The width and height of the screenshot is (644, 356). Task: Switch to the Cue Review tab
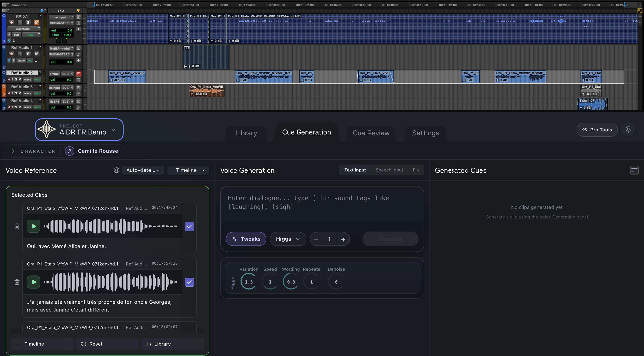tap(371, 133)
